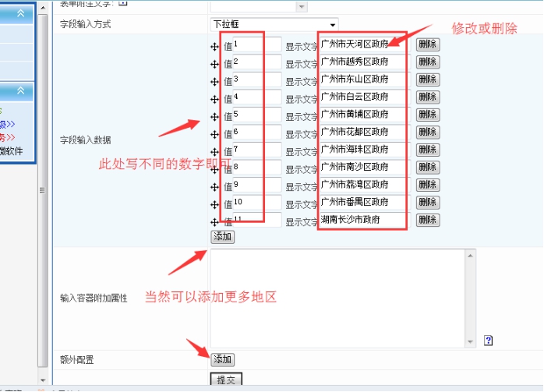544x392 pixels.
Task: Submit the form with 提交 button
Action: point(225,380)
